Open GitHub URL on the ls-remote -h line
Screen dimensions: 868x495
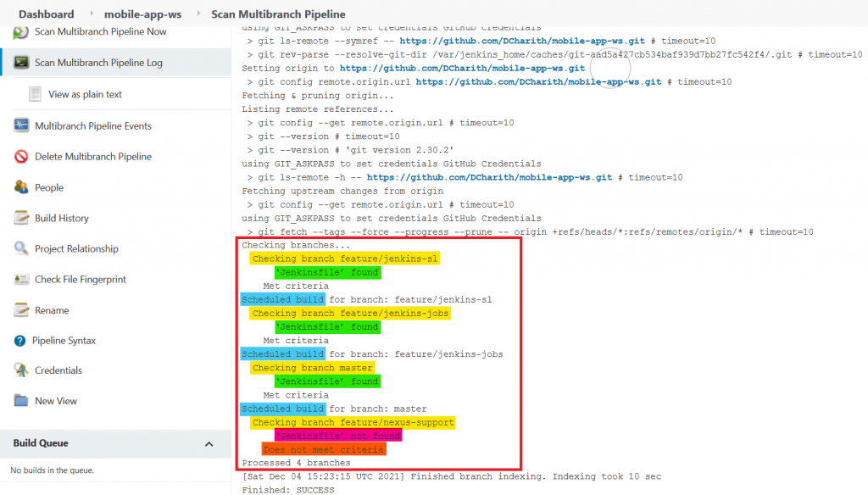[489, 177]
